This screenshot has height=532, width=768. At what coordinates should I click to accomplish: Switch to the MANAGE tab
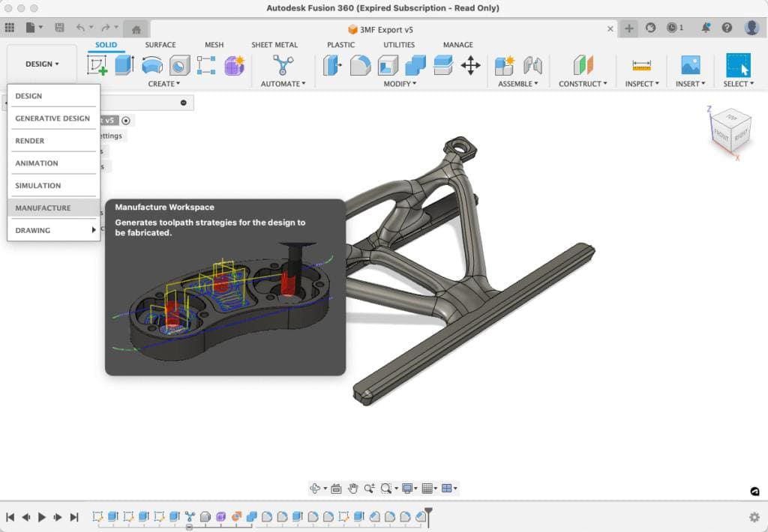click(458, 44)
